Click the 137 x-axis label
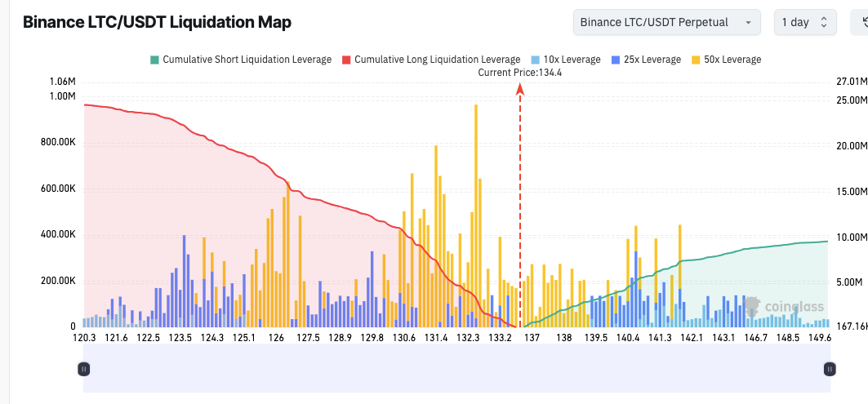This screenshot has width=868, height=404. [532, 338]
